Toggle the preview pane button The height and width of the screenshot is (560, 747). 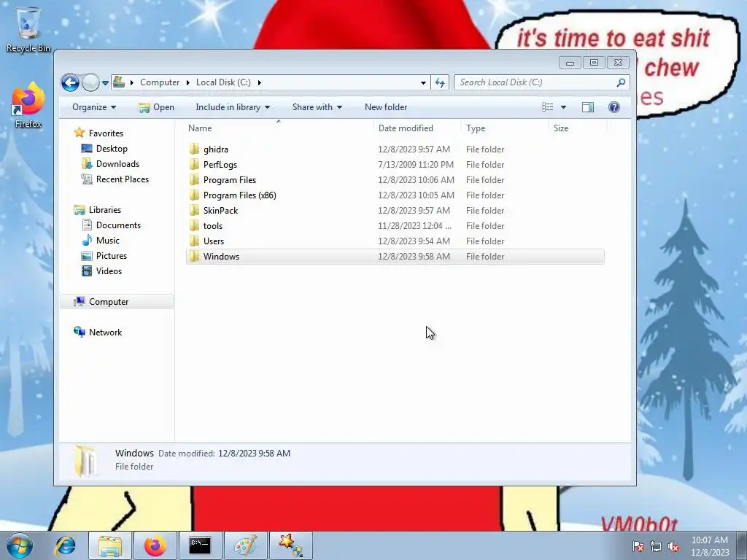tap(588, 107)
